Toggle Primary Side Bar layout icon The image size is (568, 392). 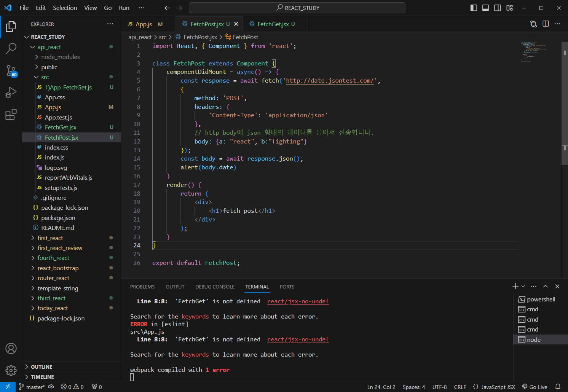tap(474, 8)
